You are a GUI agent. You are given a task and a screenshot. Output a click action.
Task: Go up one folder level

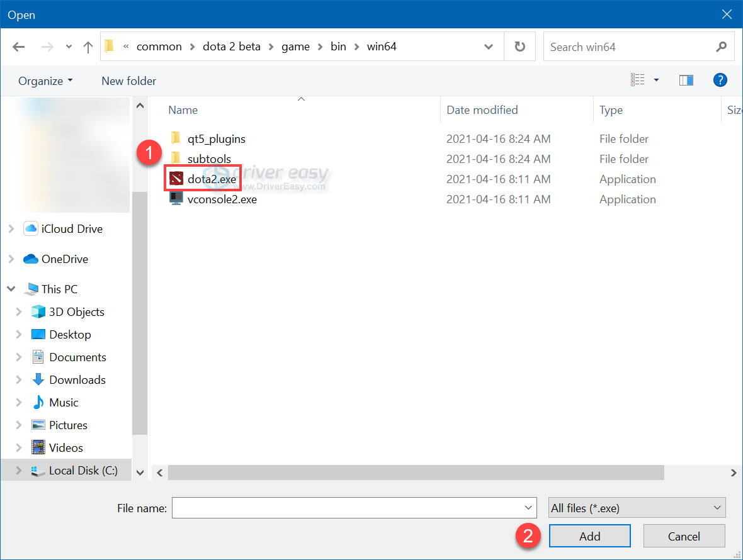[88, 47]
